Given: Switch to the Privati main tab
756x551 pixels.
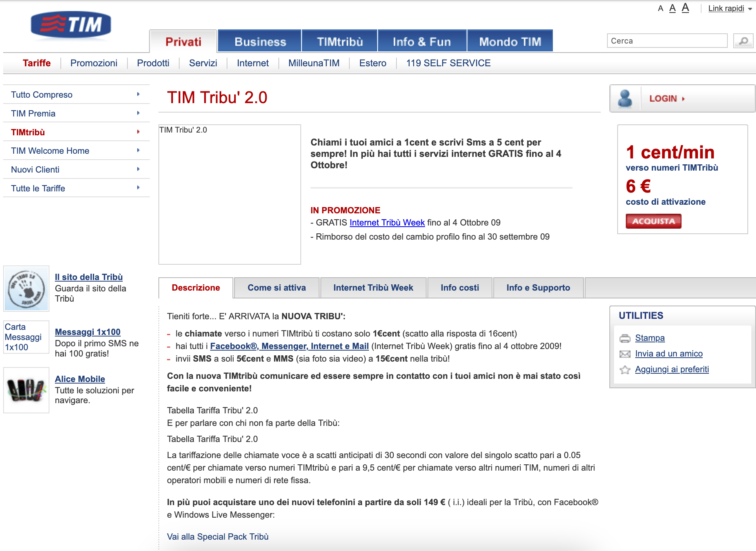Looking at the screenshot, I should (183, 41).
